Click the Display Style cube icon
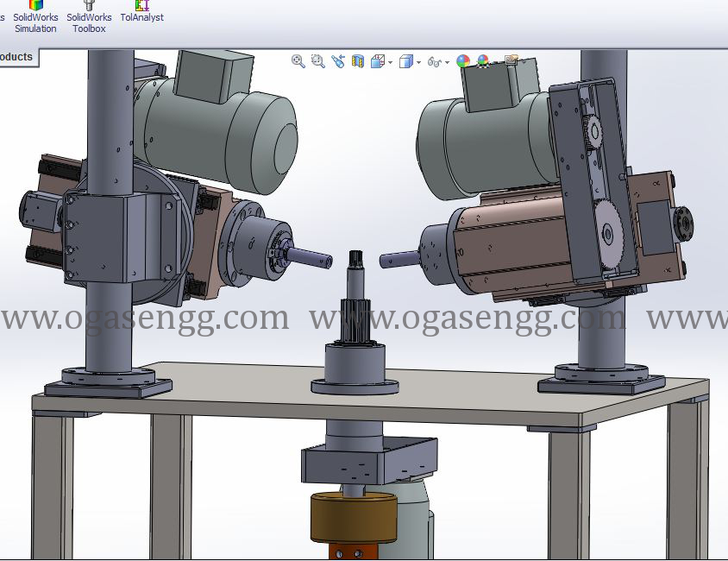The height and width of the screenshot is (561, 728). [x=405, y=61]
